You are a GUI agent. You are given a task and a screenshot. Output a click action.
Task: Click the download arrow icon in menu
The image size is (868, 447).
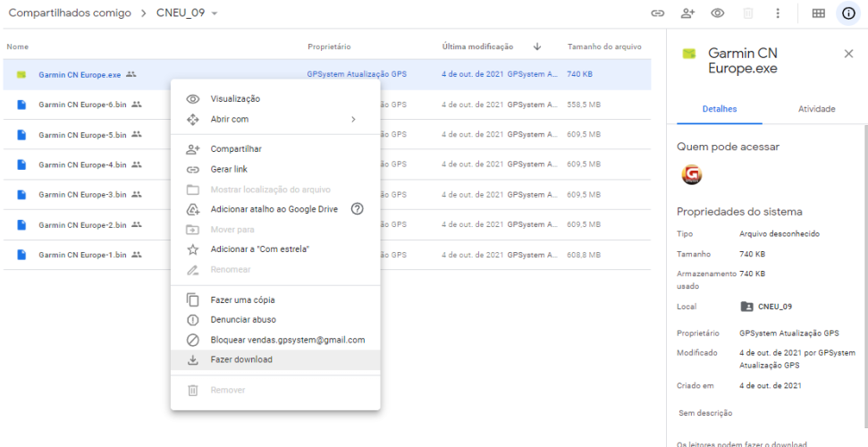[193, 360]
